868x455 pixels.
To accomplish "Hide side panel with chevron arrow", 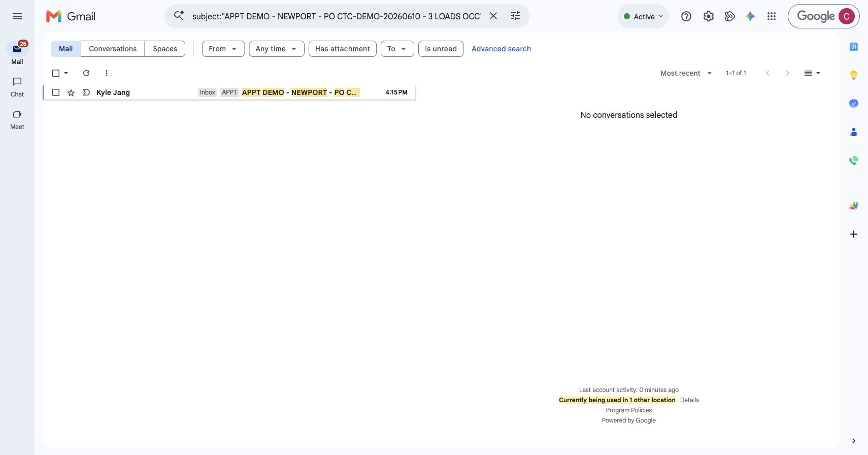I will (854, 441).
